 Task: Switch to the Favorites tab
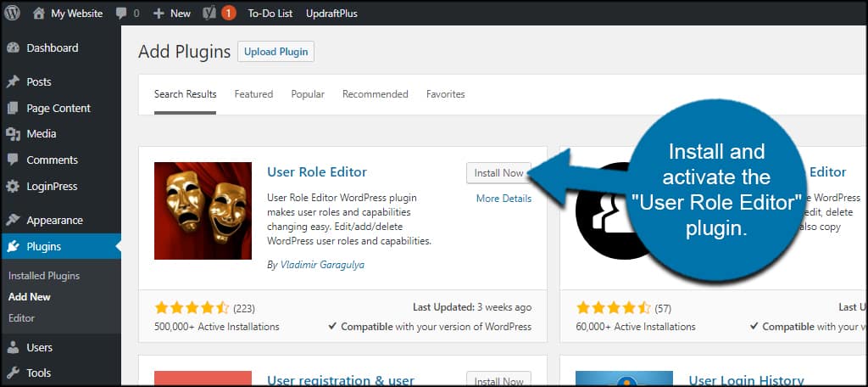point(446,94)
